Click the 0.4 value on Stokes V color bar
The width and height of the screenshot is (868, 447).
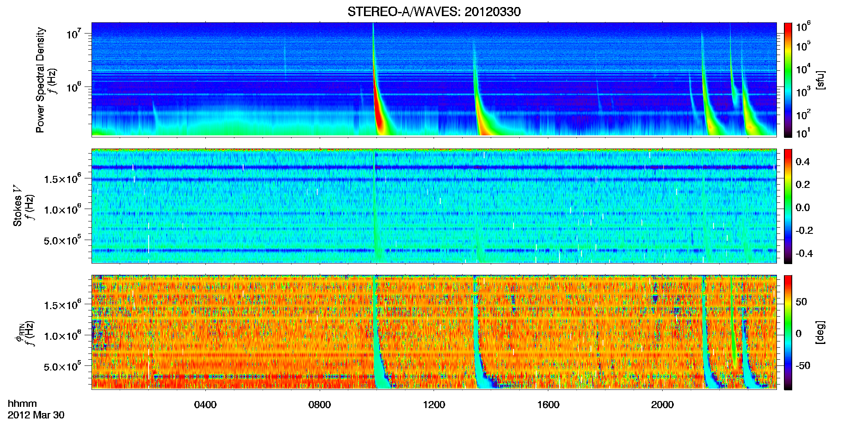(x=803, y=162)
